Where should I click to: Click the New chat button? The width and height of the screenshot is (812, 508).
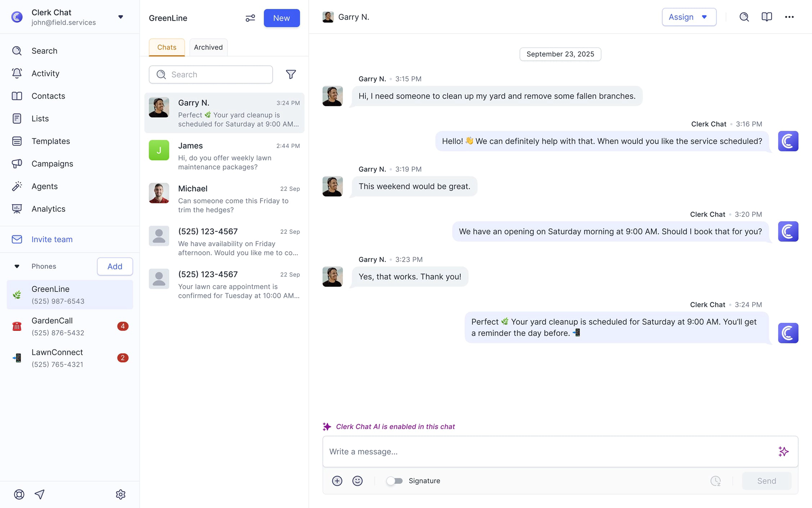pos(281,18)
